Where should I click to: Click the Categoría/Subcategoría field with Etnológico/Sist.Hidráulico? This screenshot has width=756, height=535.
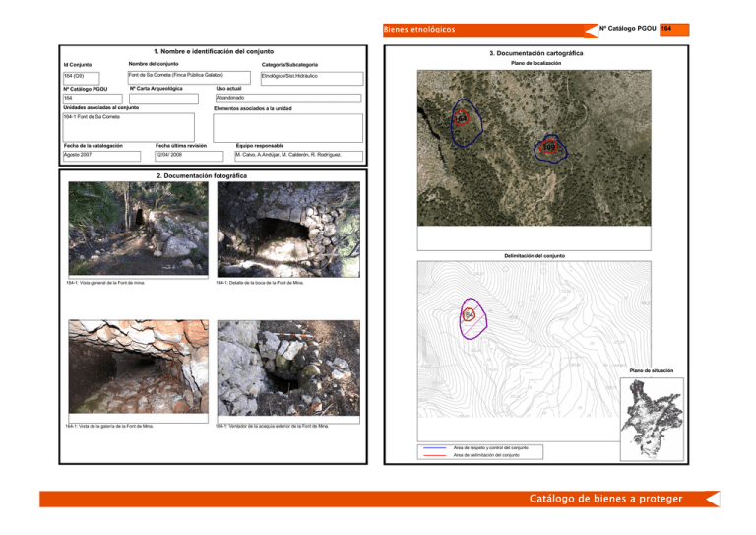tap(312, 79)
